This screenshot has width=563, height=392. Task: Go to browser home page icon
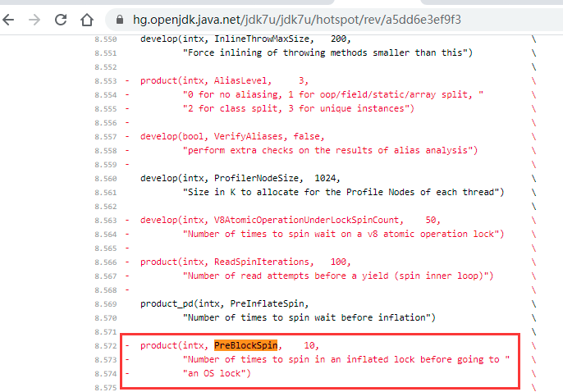tap(87, 20)
